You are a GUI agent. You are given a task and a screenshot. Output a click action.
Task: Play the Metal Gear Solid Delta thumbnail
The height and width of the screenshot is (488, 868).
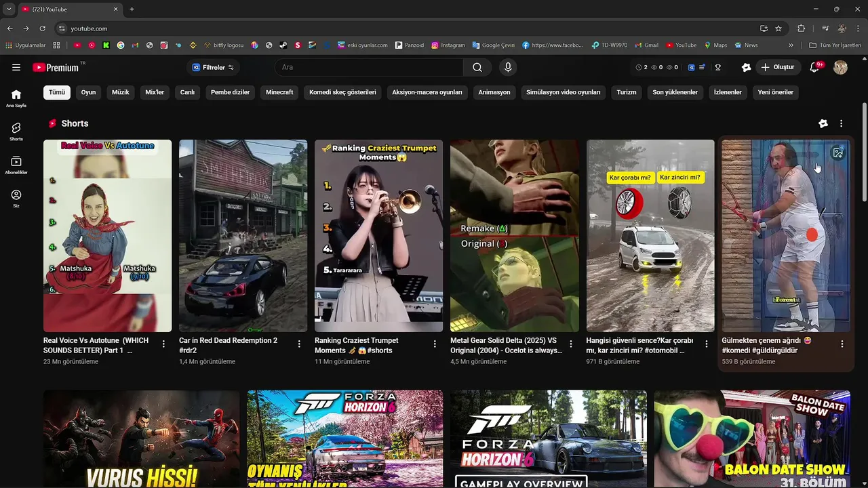point(515,236)
